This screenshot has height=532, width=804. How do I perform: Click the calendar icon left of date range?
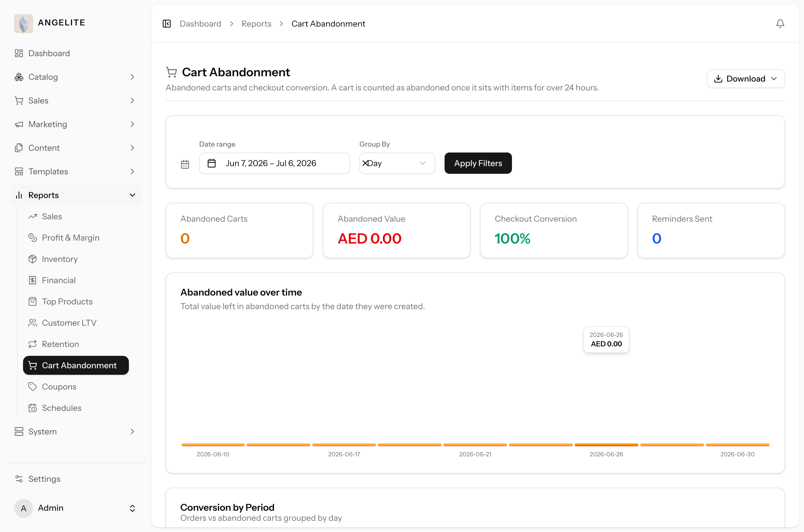point(185,165)
